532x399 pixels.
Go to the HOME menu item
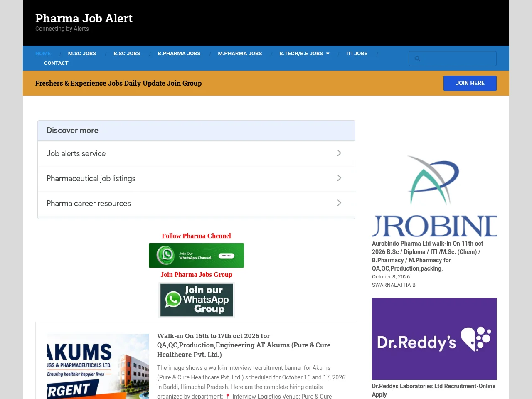43,54
